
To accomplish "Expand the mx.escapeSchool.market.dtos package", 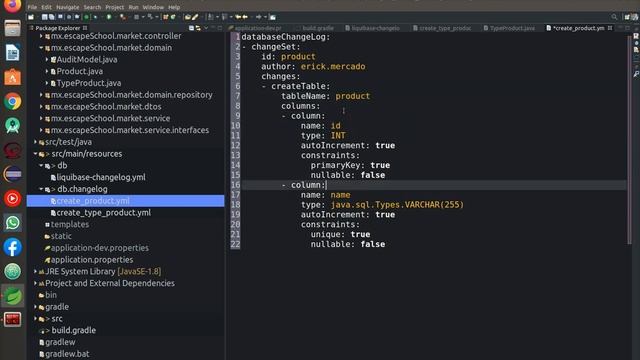I will [41, 107].
